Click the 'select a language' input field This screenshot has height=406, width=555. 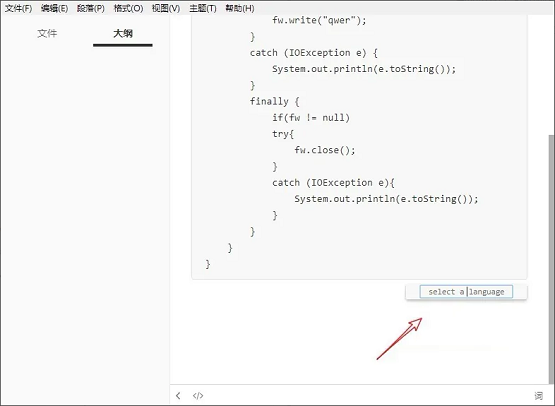pyautogui.click(x=466, y=292)
